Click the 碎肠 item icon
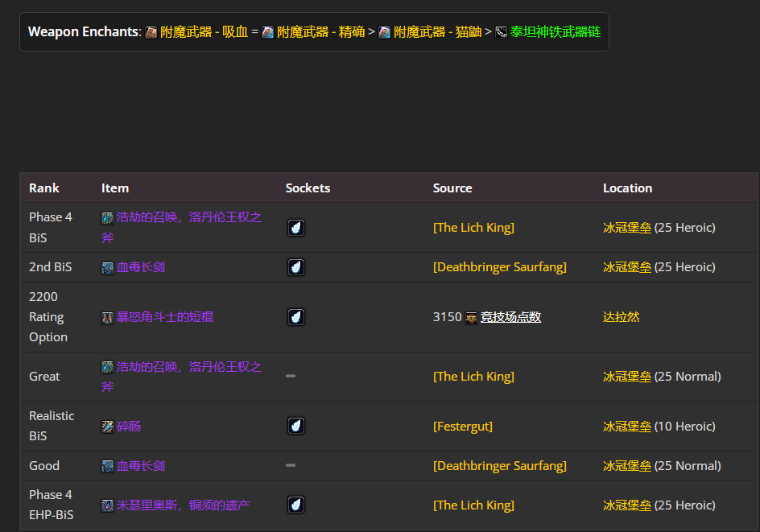This screenshot has height=532, width=760. [x=107, y=427]
